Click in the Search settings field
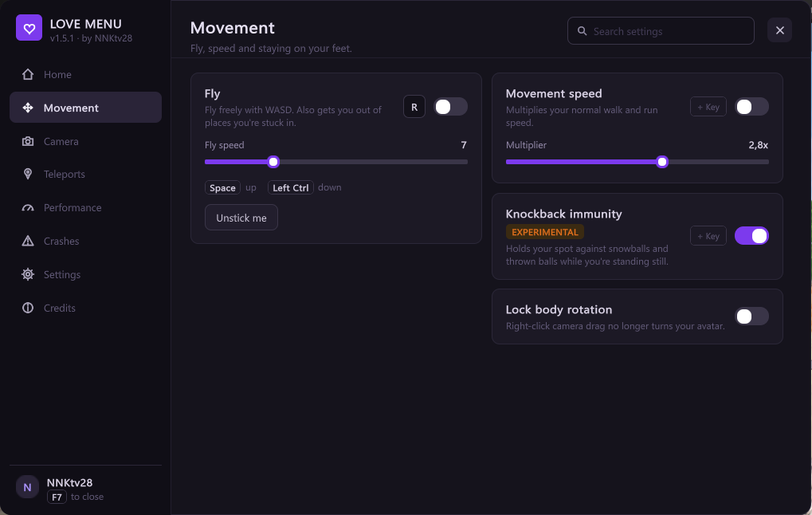 pyautogui.click(x=661, y=31)
